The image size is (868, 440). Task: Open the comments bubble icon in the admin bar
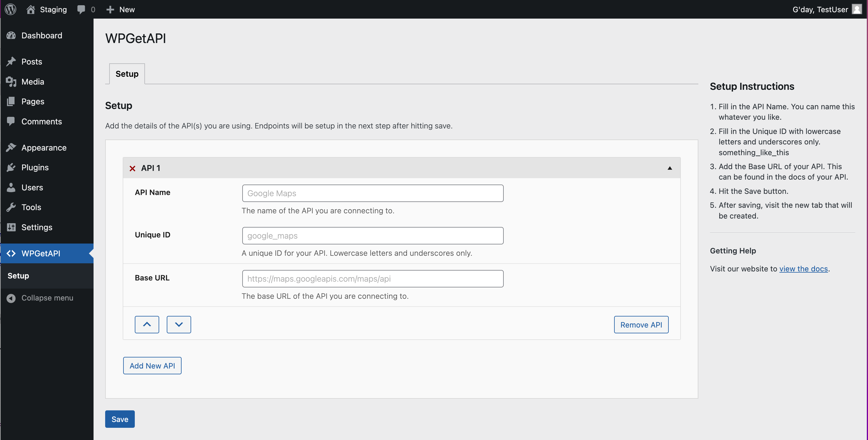[x=81, y=9]
